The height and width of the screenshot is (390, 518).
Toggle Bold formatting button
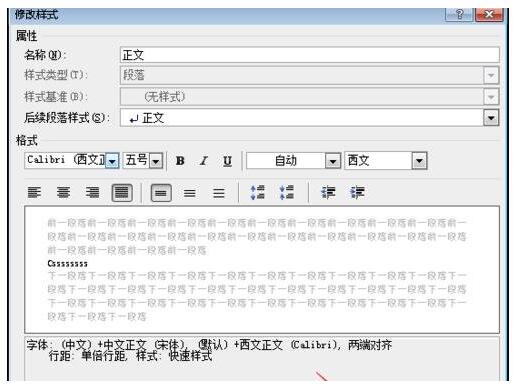click(180, 161)
